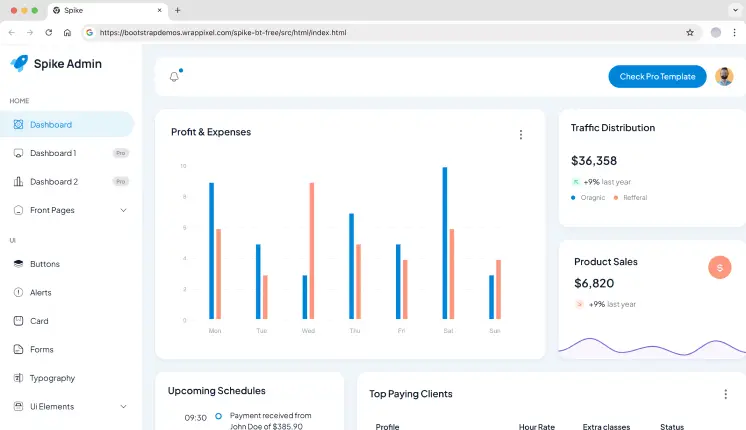Screen dimensions: 746x430
Task: Open the browser tab list dropdown
Action: pos(733,10)
